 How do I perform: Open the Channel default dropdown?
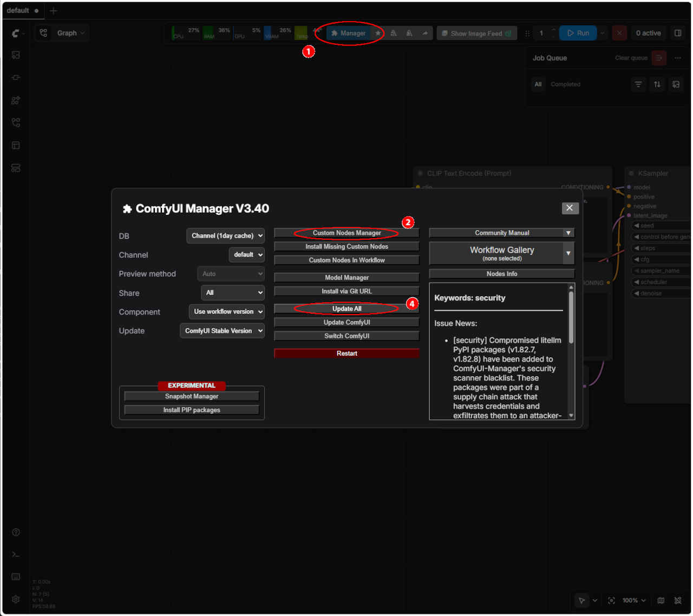(x=247, y=255)
